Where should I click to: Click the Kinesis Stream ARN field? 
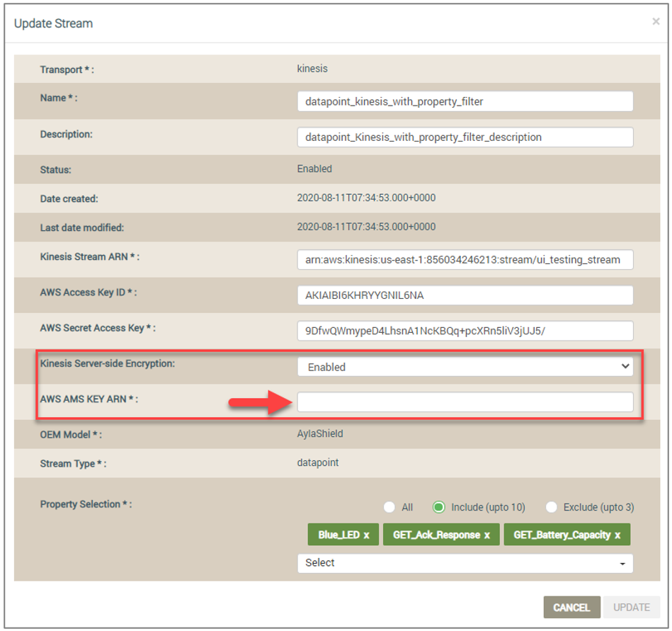[465, 260]
